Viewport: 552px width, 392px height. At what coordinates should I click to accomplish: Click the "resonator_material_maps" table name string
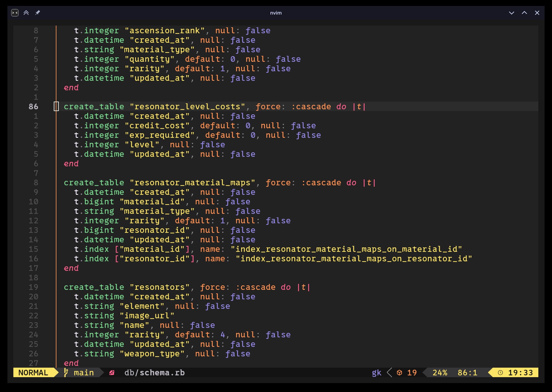click(x=192, y=183)
